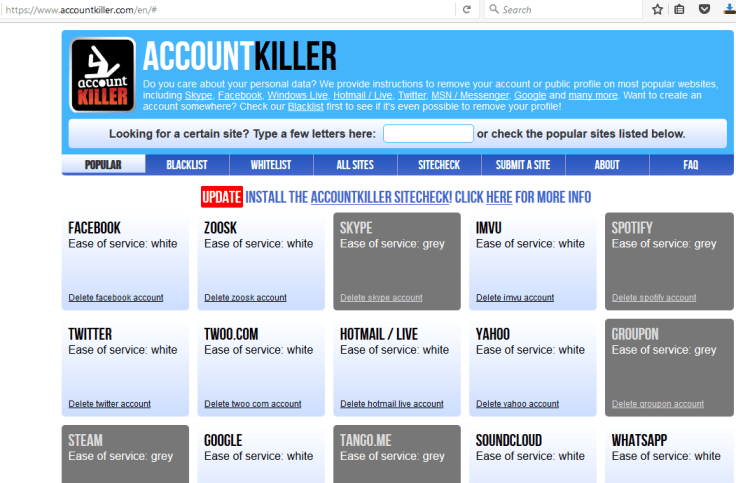
Task: Click the Facebook link in header text
Action: click(x=240, y=95)
